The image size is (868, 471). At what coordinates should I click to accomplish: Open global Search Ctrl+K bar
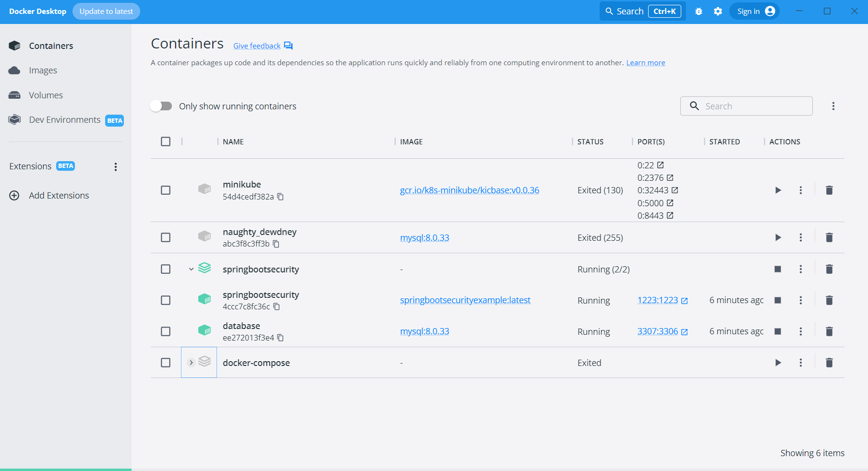642,12
